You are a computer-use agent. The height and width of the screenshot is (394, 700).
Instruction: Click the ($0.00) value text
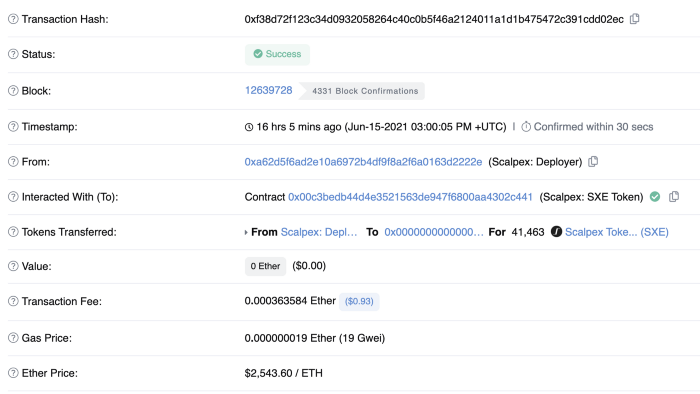coord(309,266)
